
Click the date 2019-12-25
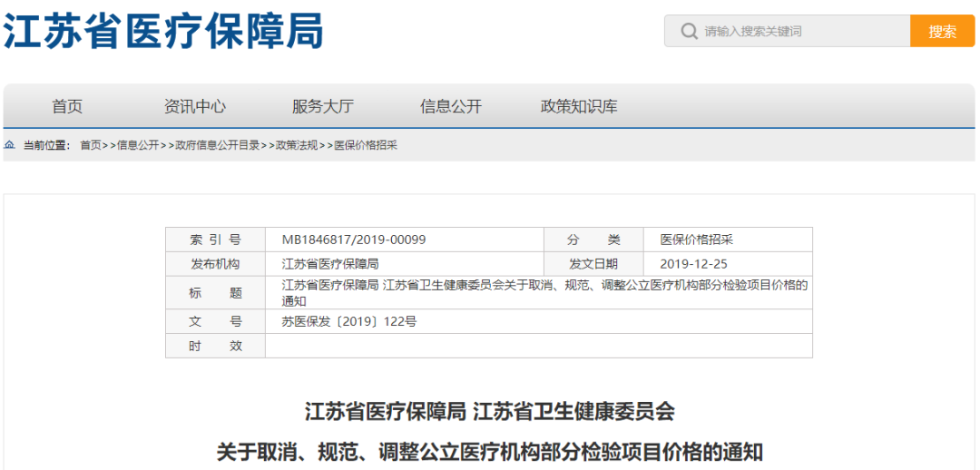point(694,264)
